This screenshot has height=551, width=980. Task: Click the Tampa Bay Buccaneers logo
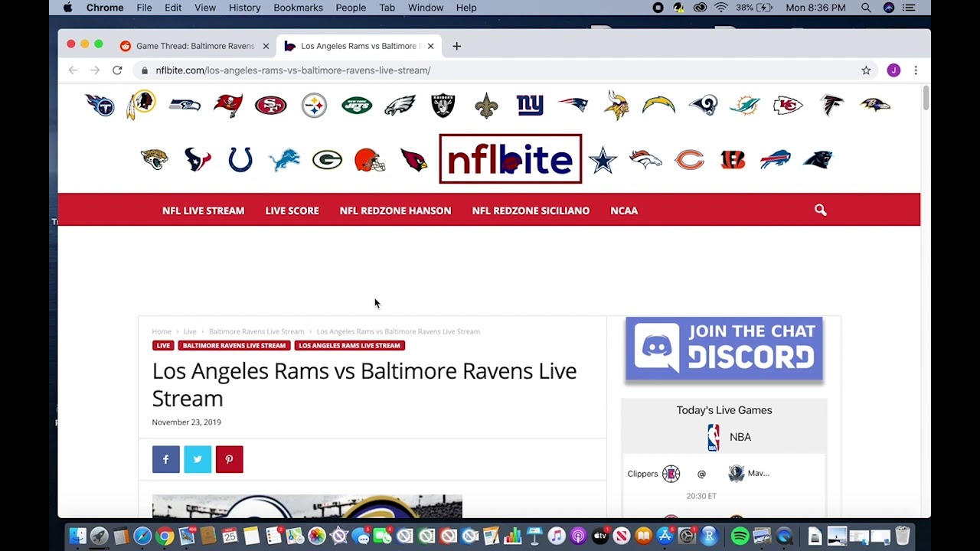tap(228, 105)
